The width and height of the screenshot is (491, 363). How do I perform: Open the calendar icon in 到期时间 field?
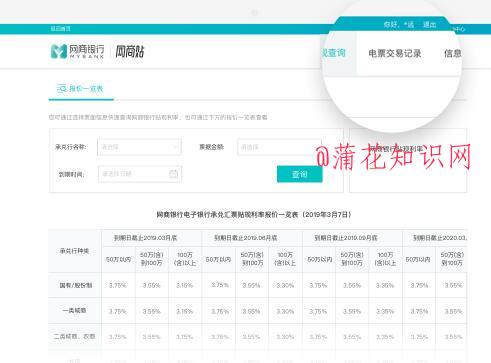173,174
